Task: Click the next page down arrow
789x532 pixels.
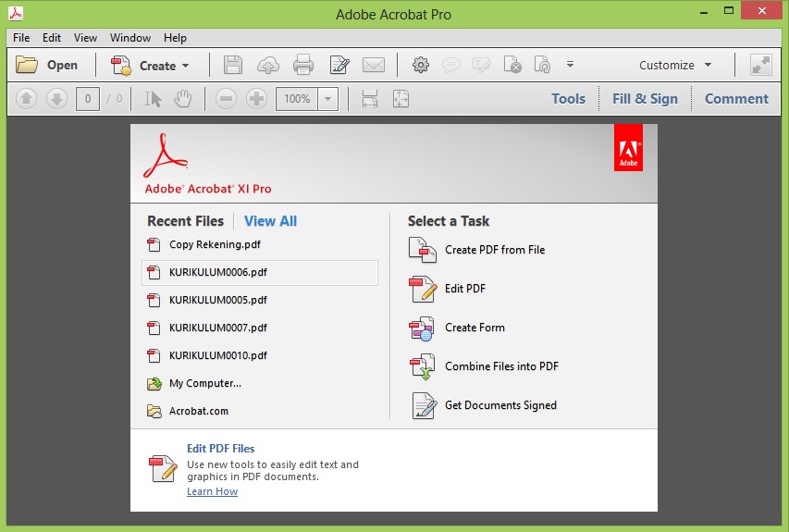Action: tap(56, 99)
